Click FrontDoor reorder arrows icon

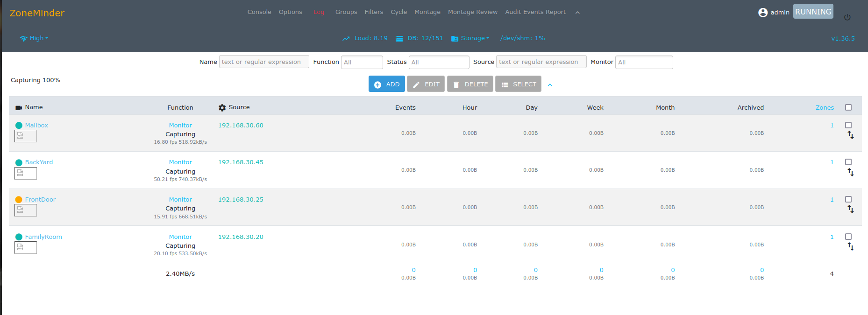[x=851, y=210]
